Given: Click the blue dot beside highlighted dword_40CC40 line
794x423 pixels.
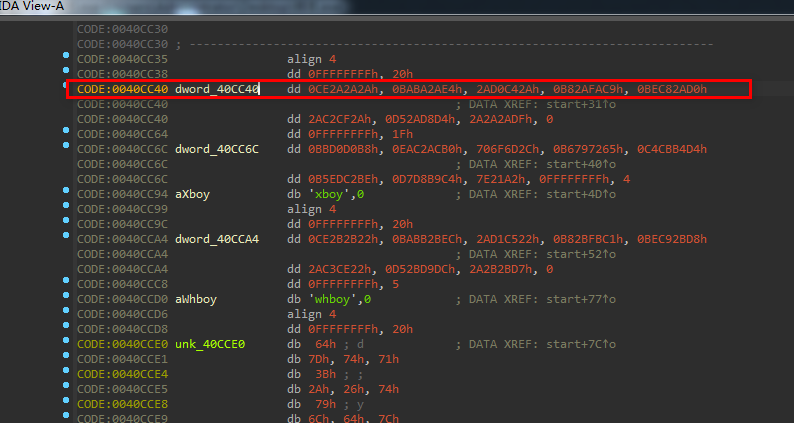Looking at the screenshot, I should pyautogui.click(x=65, y=89).
